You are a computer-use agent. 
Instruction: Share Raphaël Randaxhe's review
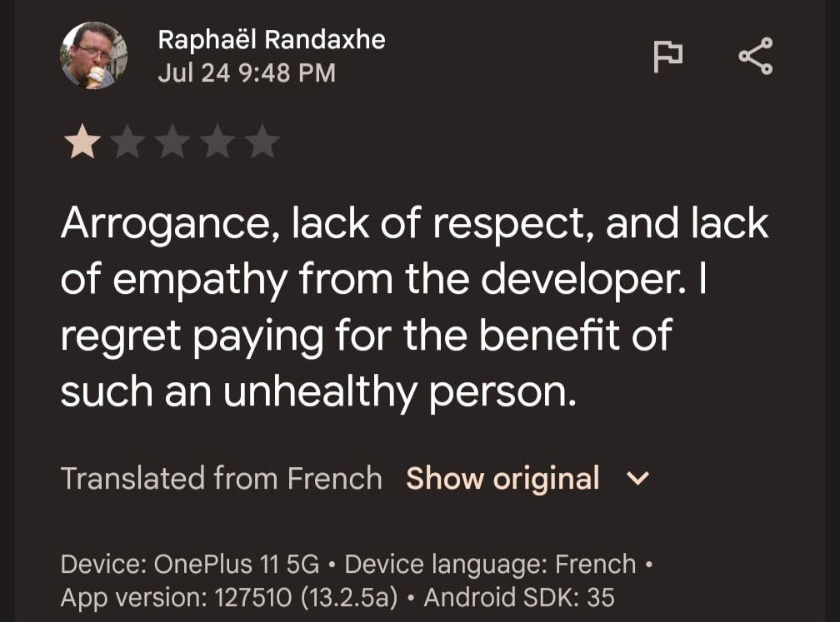pyautogui.click(x=755, y=57)
